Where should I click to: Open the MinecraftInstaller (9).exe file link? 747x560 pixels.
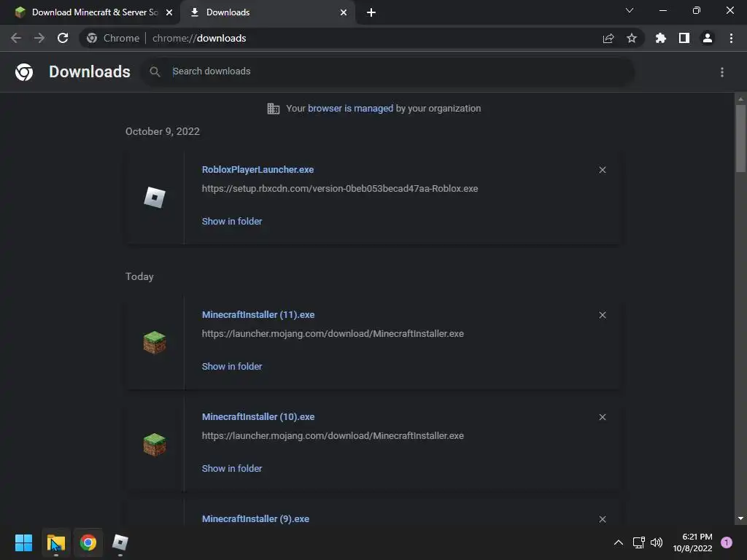tap(255, 519)
